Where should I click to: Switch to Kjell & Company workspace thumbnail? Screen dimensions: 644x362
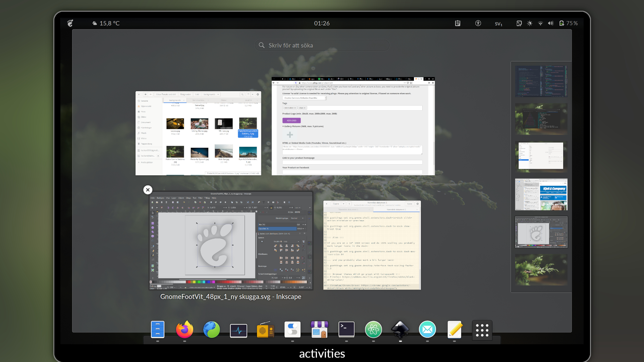[541, 194]
